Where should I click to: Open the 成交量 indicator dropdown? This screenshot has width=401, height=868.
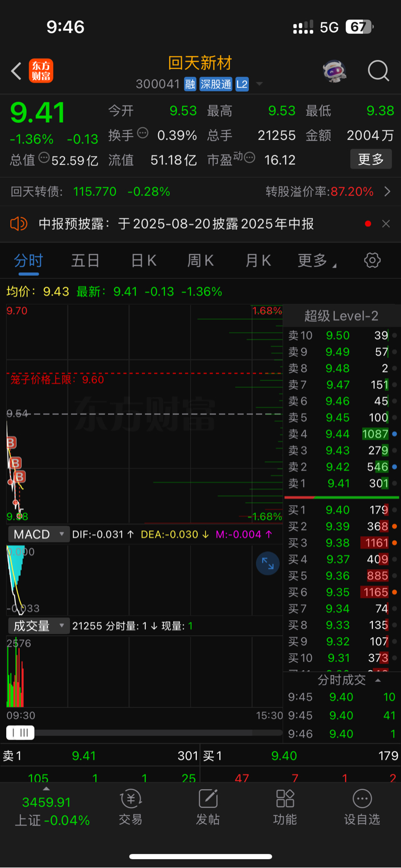point(39,626)
